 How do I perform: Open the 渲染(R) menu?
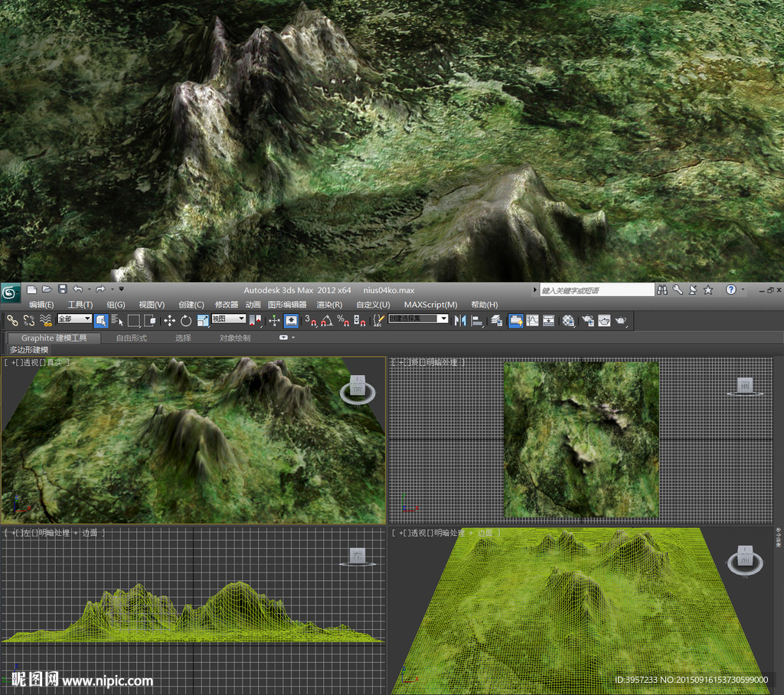tap(329, 305)
